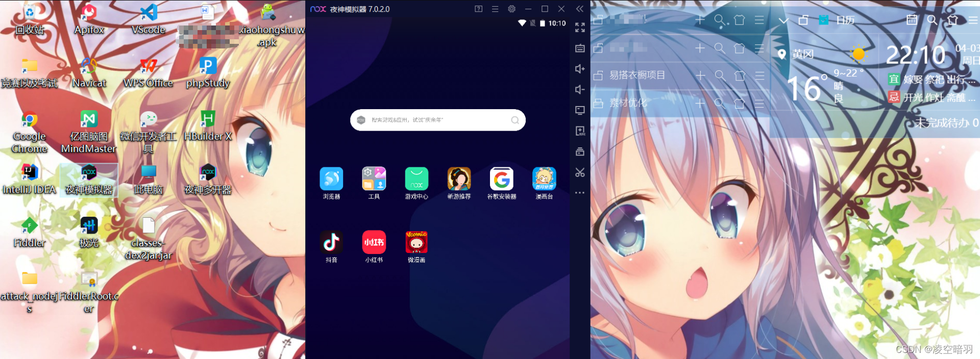Click 未完成待办 0 in calendar widget

pos(946,122)
